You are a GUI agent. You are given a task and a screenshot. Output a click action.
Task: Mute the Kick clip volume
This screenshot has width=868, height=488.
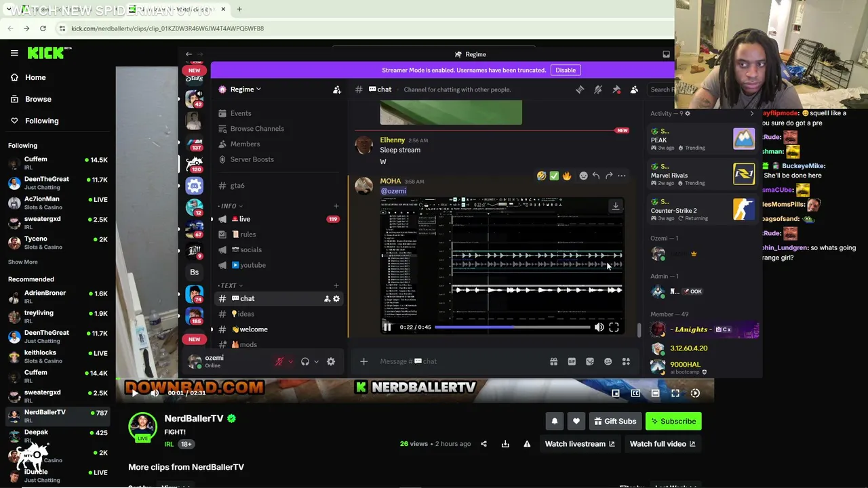click(x=155, y=393)
